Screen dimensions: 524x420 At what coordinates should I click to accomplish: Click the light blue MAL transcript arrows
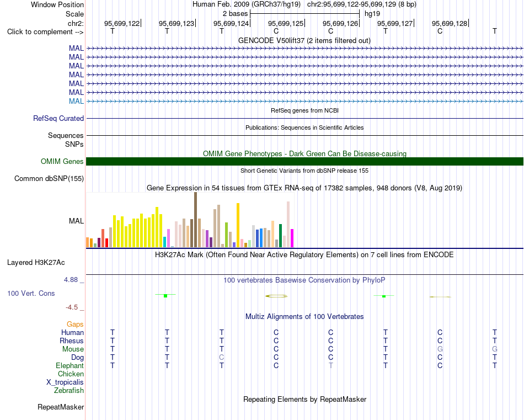click(304, 101)
